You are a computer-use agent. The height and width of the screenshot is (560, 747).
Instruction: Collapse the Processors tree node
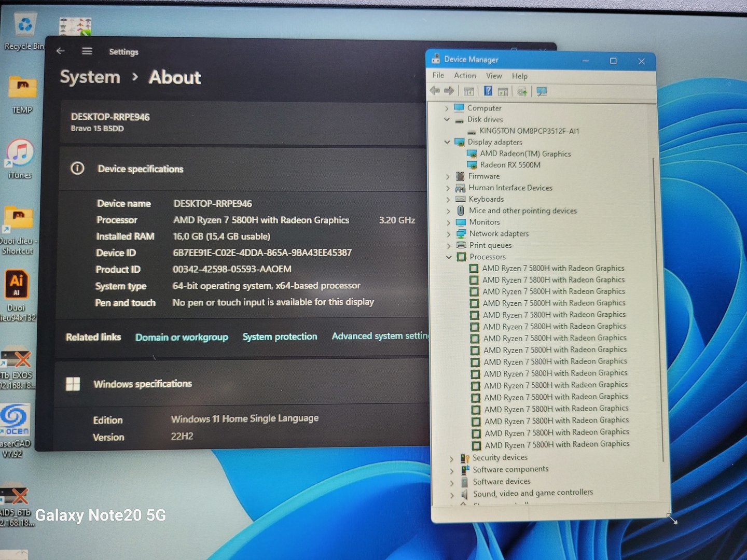point(449,257)
